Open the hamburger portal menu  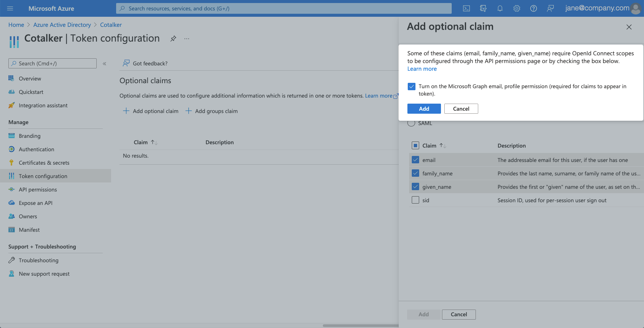coord(10,8)
